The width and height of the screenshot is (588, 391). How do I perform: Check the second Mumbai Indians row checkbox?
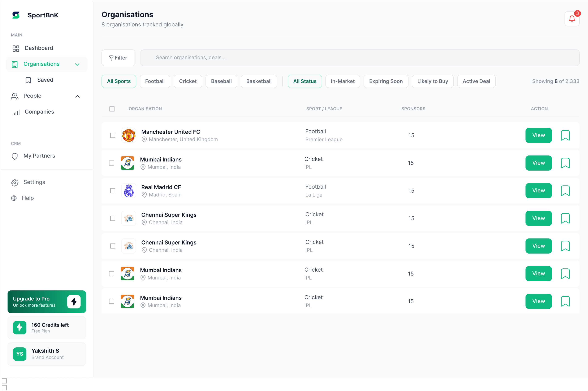pyautogui.click(x=112, y=274)
